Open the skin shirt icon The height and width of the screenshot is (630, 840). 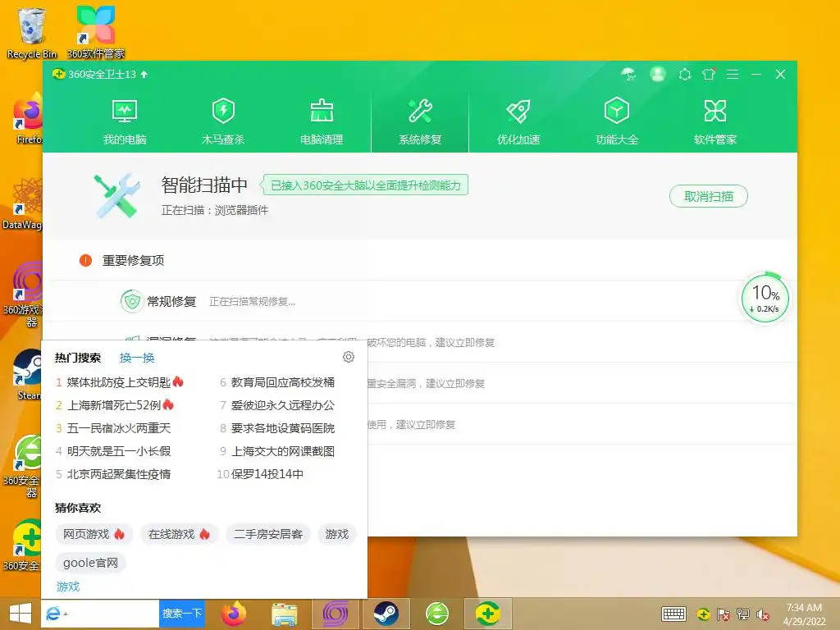point(709,75)
